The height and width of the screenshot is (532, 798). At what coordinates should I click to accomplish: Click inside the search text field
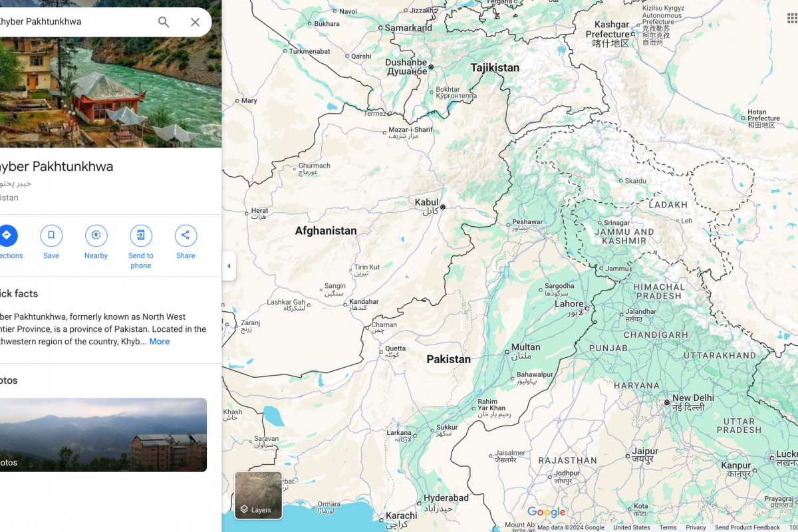click(x=73, y=22)
